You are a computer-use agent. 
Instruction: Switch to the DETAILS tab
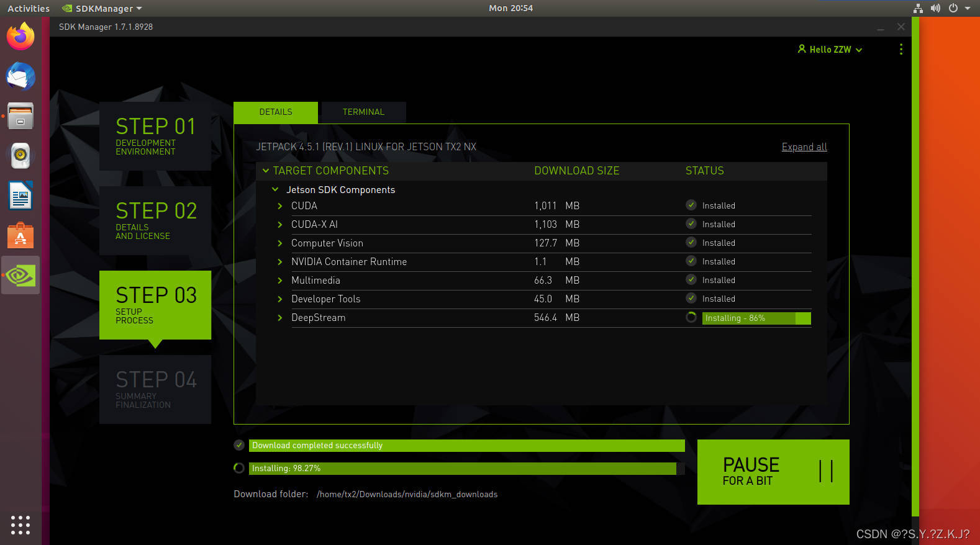[276, 112]
